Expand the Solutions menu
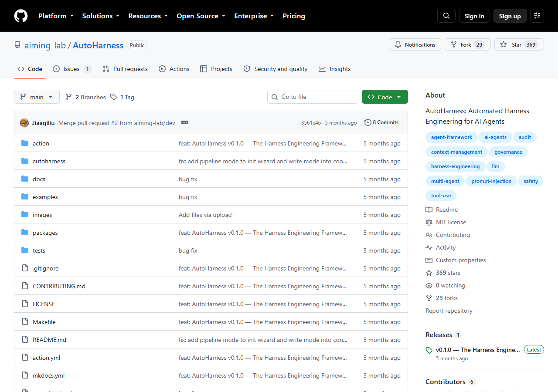Viewport: 558px width, 392px height. [x=101, y=16]
